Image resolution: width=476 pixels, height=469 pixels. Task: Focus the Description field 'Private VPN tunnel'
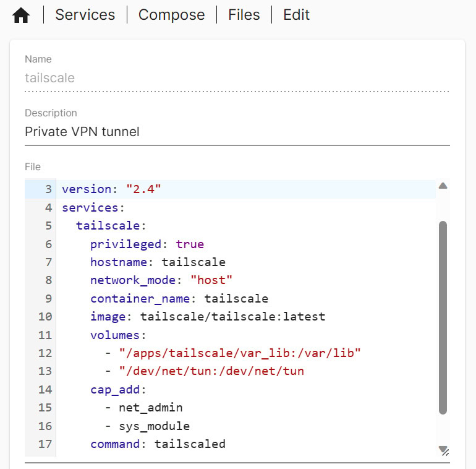237,132
